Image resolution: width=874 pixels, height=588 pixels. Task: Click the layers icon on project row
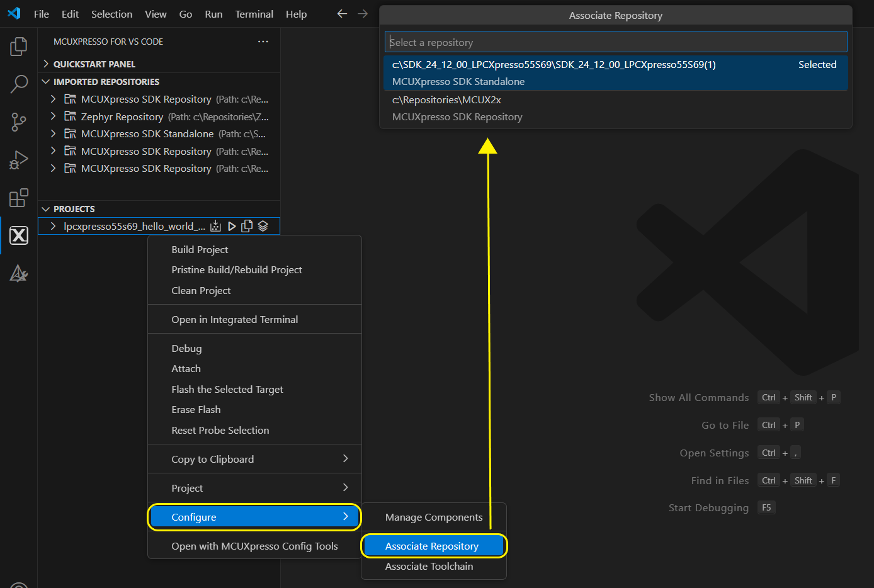point(263,227)
